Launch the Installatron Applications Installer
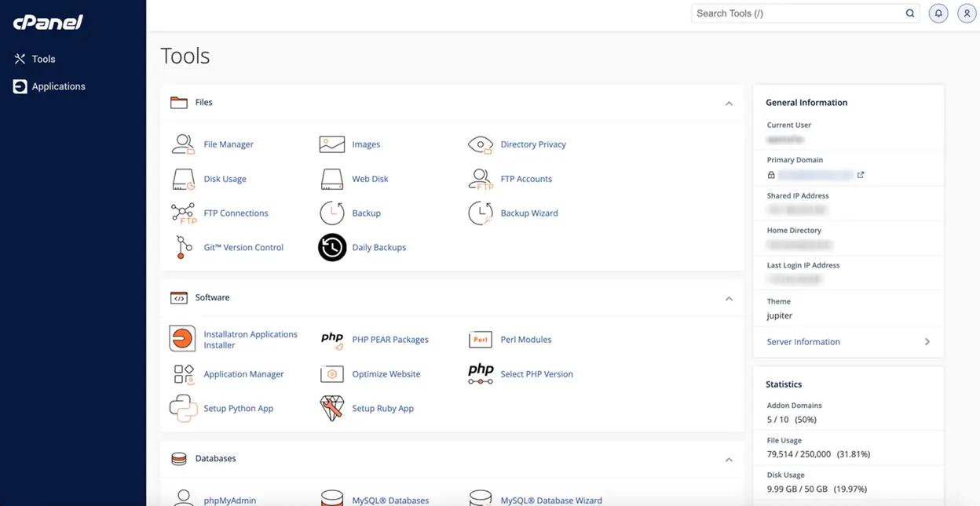 pos(250,339)
